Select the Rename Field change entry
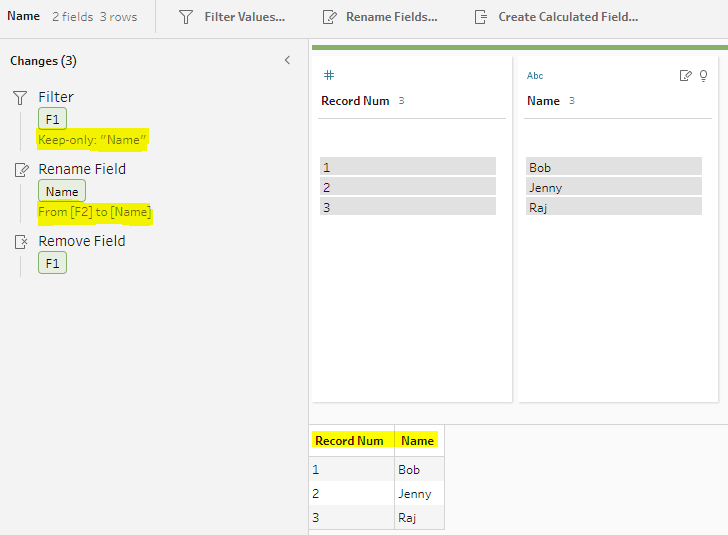 pyautogui.click(x=82, y=169)
